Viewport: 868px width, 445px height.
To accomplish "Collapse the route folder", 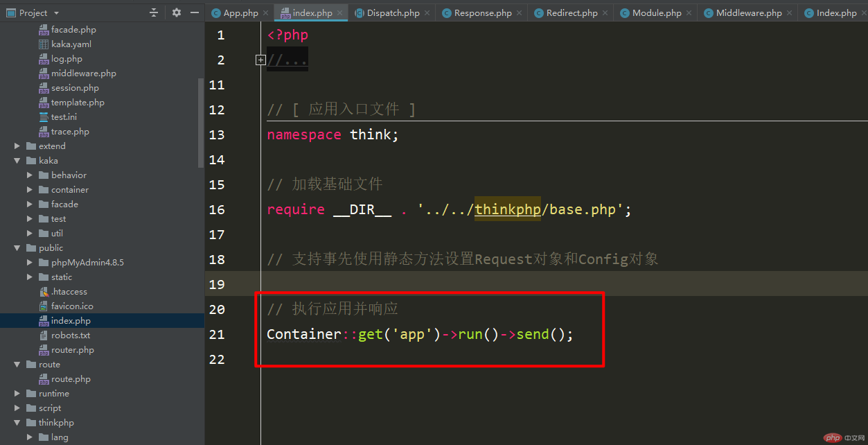I will coord(17,365).
